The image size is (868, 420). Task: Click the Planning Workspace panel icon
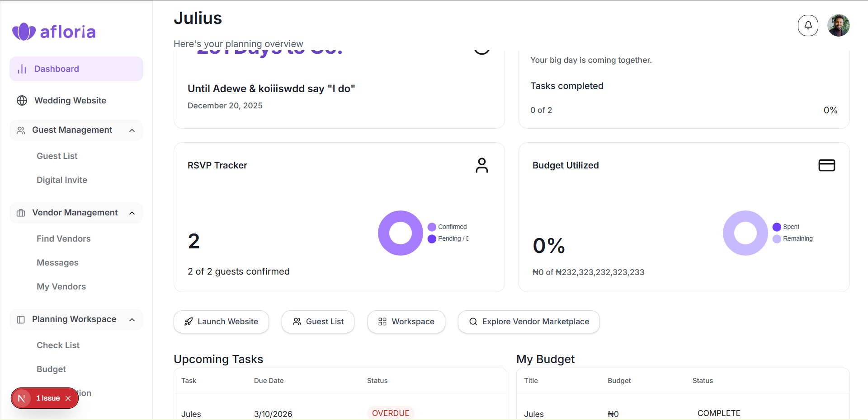point(21,319)
